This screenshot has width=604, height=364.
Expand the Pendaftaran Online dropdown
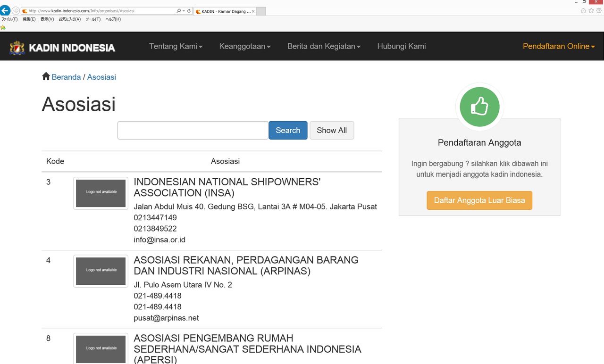559,46
